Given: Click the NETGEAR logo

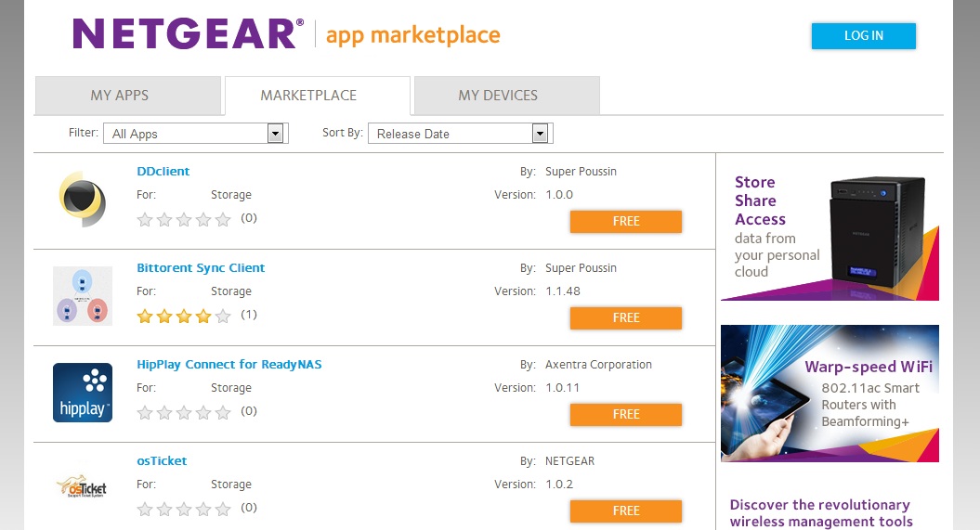Looking at the screenshot, I should pos(189,33).
